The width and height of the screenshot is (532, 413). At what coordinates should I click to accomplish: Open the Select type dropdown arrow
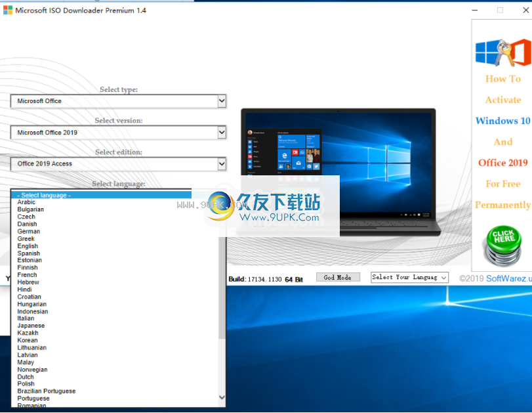point(222,101)
